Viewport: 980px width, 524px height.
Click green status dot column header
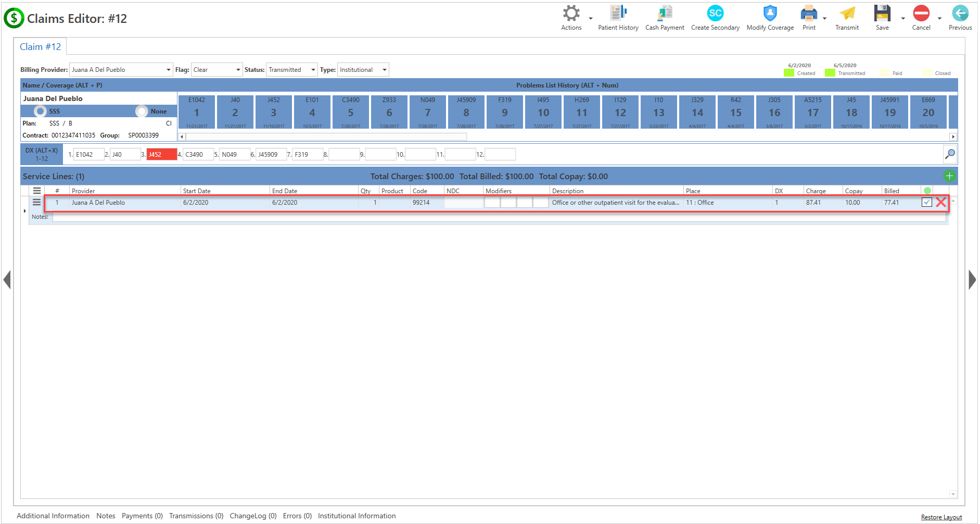927,191
